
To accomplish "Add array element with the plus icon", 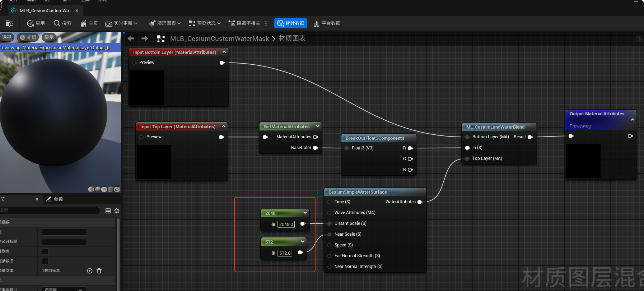I will click(90, 271).
